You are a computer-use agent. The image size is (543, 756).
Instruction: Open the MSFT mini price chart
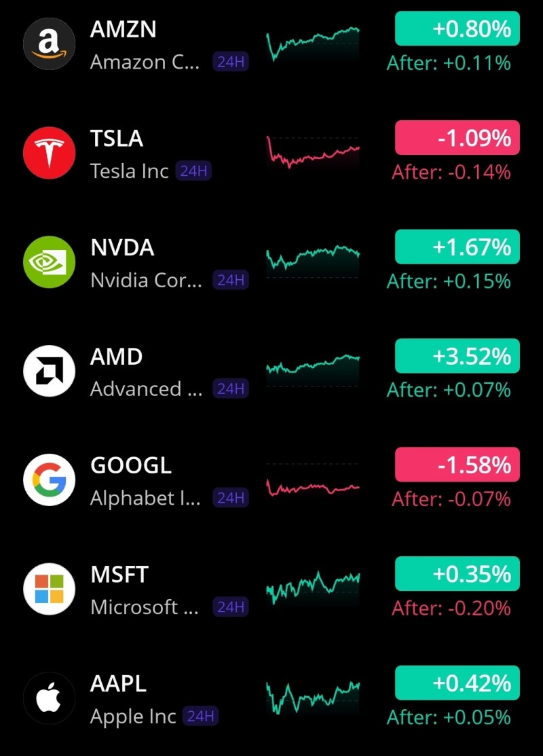312,586
